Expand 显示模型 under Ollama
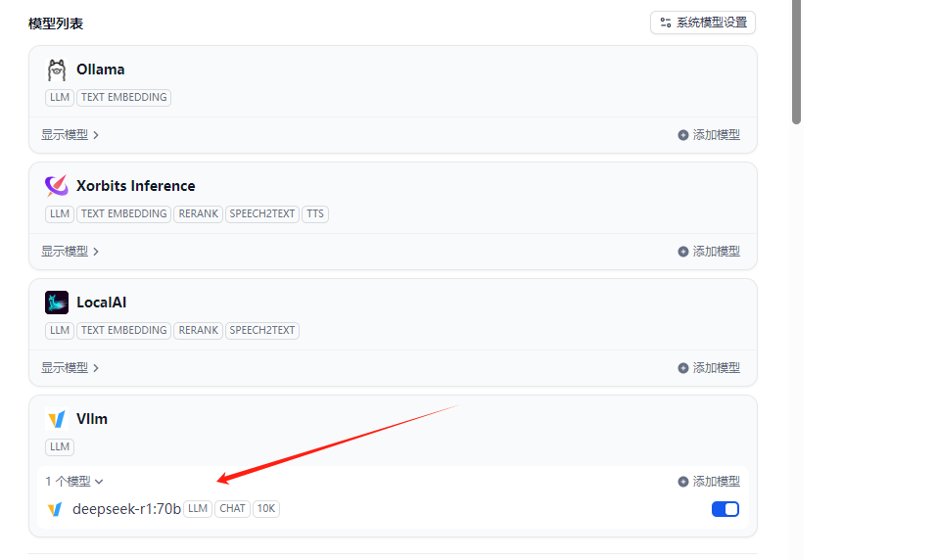Screen dimensions: 936x560 70,135
